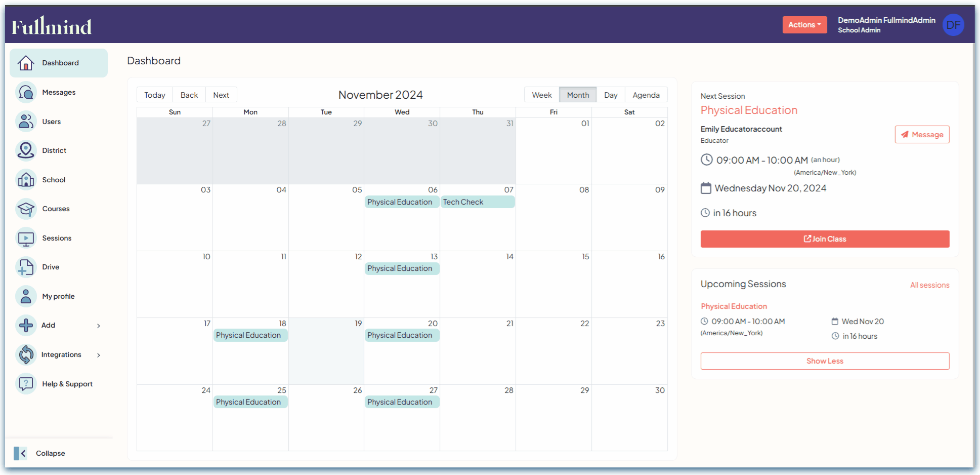980x475 pixels.
Task: Open the Actions dropdown
Action: (804, 25)
